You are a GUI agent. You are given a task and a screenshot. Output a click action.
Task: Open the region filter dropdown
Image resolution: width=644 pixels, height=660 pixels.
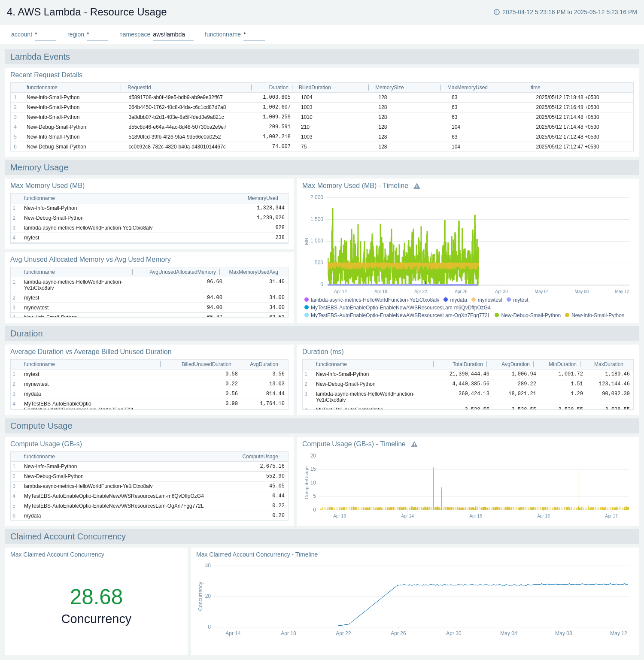97,34
